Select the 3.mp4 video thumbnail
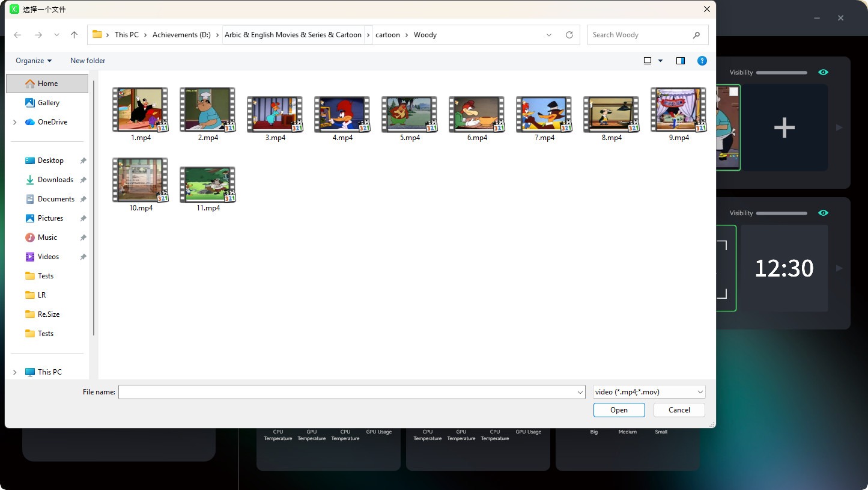Viewport: 868px width, 490px height. [x=275, y=114]
